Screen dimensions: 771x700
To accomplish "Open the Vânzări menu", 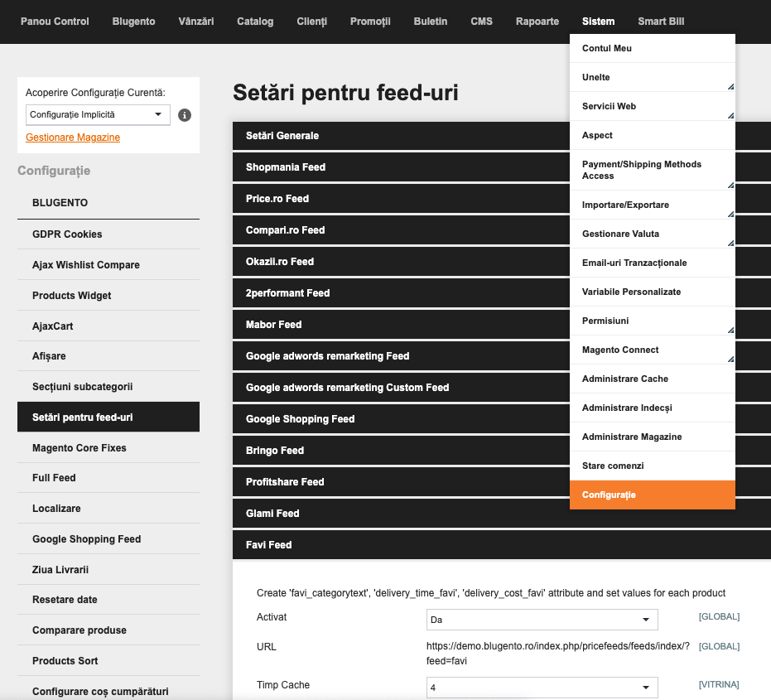I will click(x=195, y=22).
